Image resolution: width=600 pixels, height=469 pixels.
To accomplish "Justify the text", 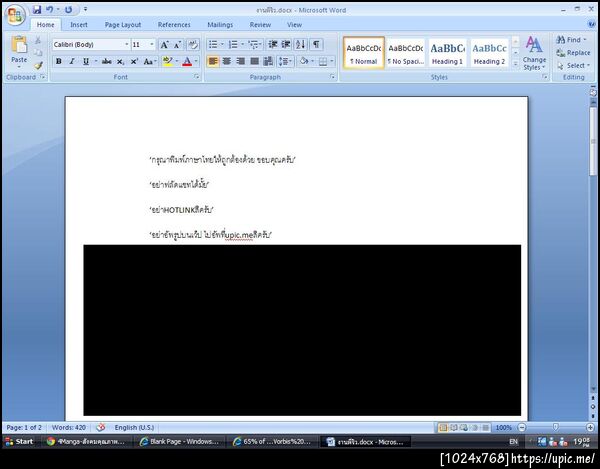I will (254, 61).
